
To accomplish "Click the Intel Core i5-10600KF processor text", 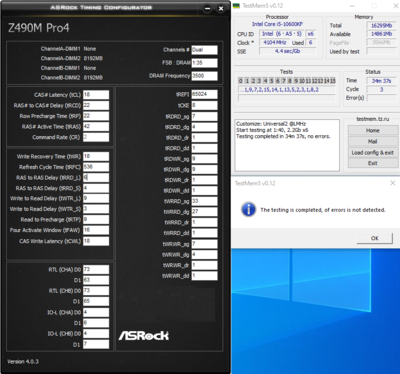I will pos(277,24).
